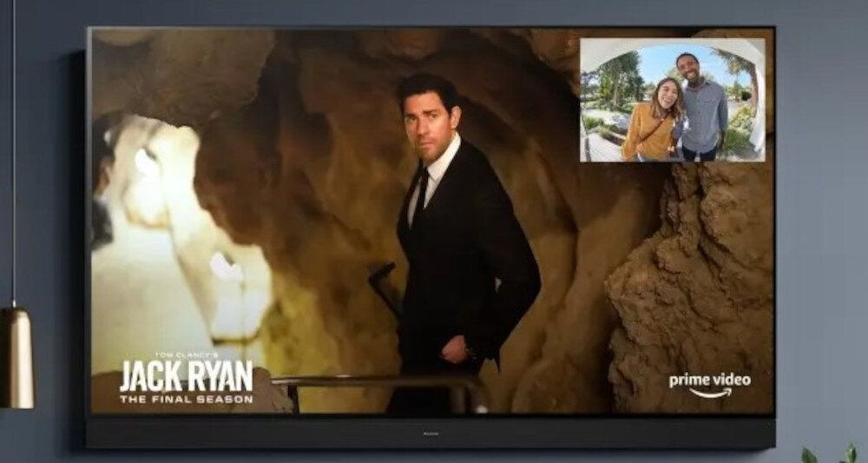Click the hanging pendant lamp beside the TV
The width and height of the screenshot is (868, 463).
16,356
